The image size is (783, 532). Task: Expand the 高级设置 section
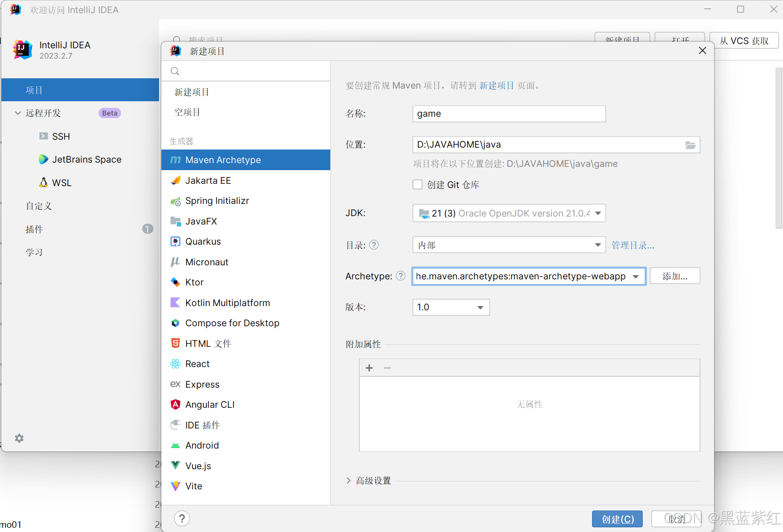tap(349, 480)
